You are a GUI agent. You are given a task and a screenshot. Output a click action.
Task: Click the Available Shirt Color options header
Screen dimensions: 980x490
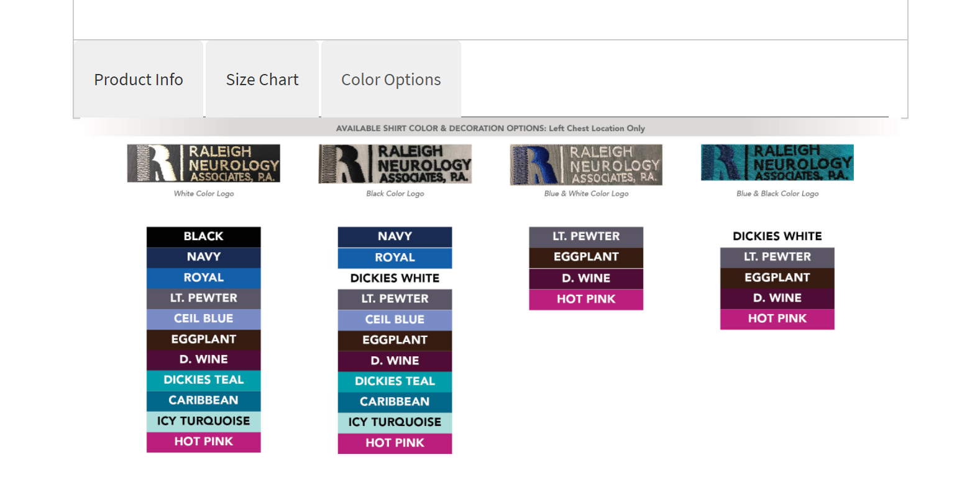tap(490, 128)
